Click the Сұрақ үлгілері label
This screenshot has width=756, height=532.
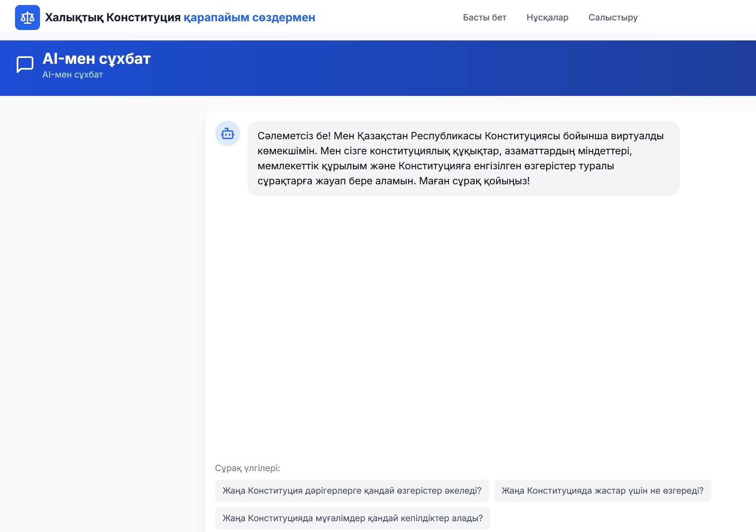[247, 468]
